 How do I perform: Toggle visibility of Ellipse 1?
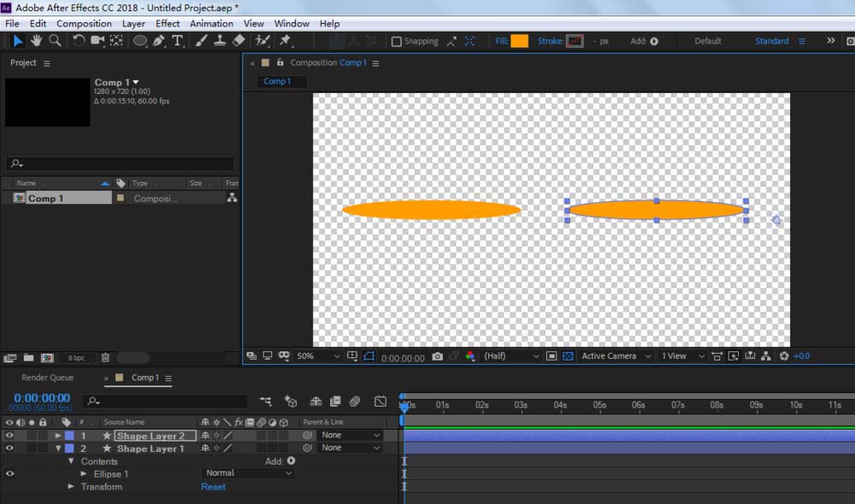click(x=9, y=473)
